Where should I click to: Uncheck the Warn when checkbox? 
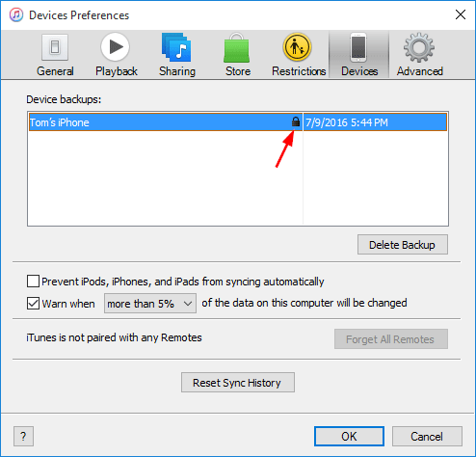[x=33, y=304]
